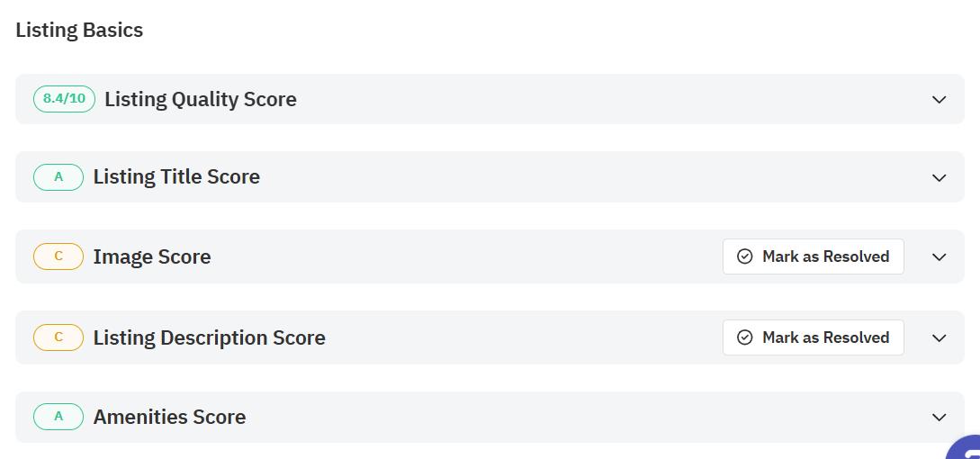Image resolution: width=980 pixels, height=459 pixels.
Task: Click the checkmark icon in Image Score row
Action: [744, 256]
